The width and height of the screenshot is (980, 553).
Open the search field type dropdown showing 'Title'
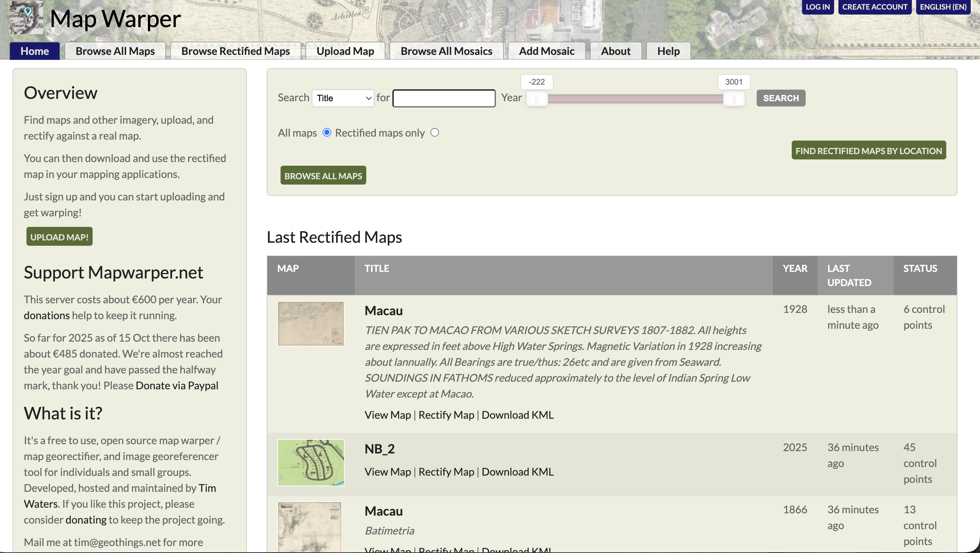click(342, 98)
